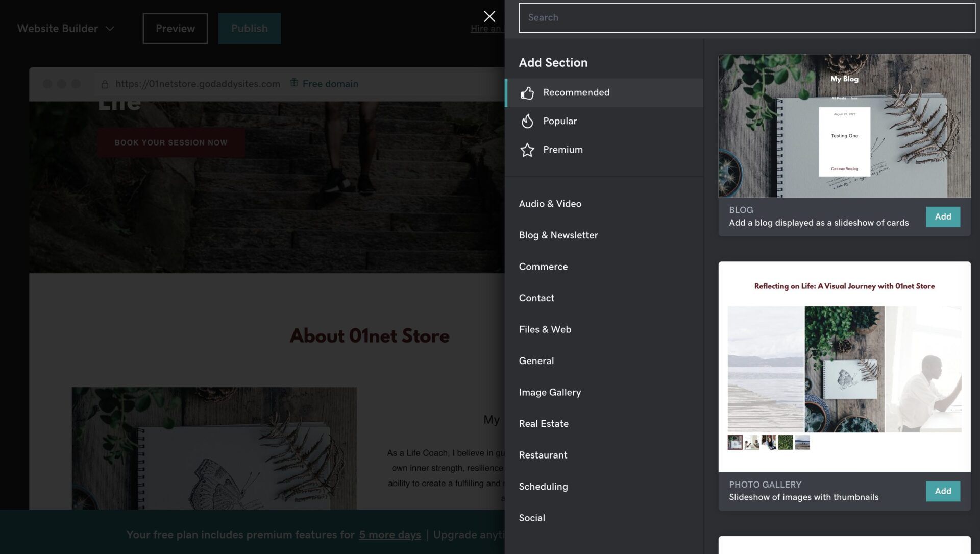Expand the Audio & Video category
Screen dimensions: 980x554
(x=550, y=203)
